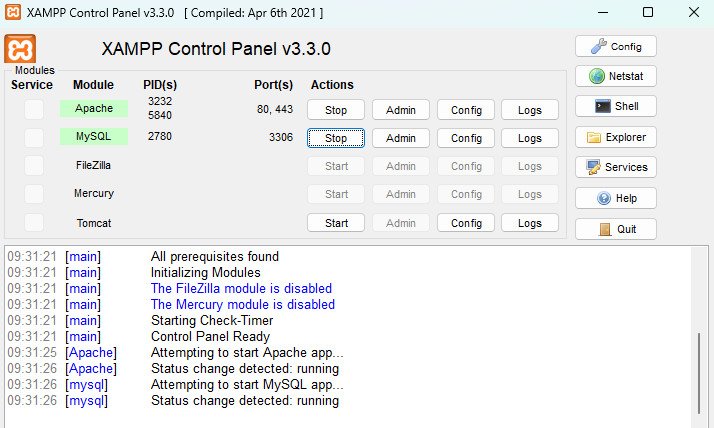Launch Shell via terminal icon
The height and width of the screenshot is (428, 714).
(x=616, y=106)
